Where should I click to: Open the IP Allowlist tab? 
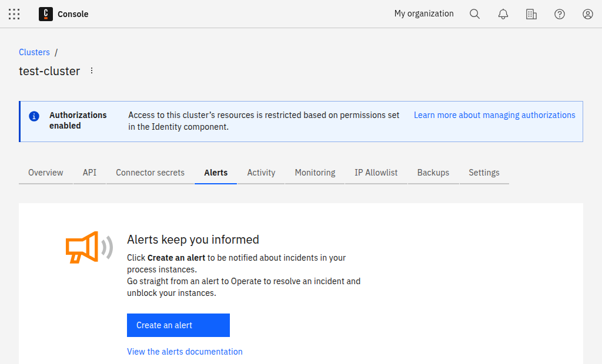point(376,173)
